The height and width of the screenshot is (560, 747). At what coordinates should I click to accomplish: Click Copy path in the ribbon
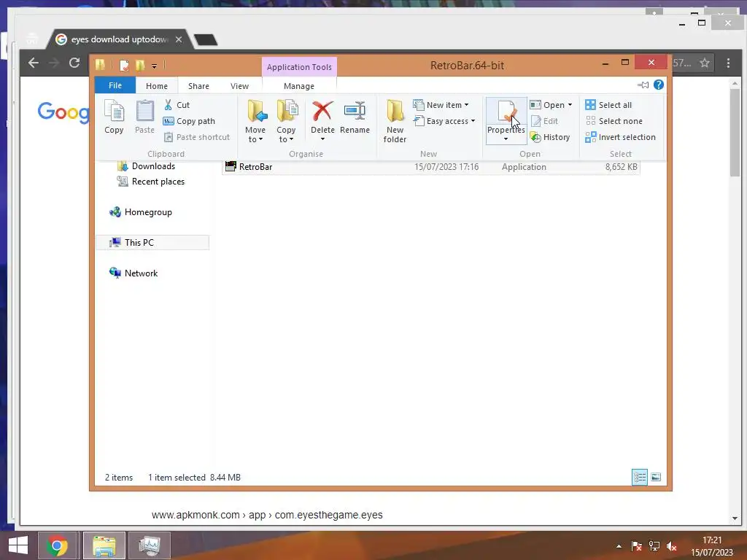click(x=189, y=121)
